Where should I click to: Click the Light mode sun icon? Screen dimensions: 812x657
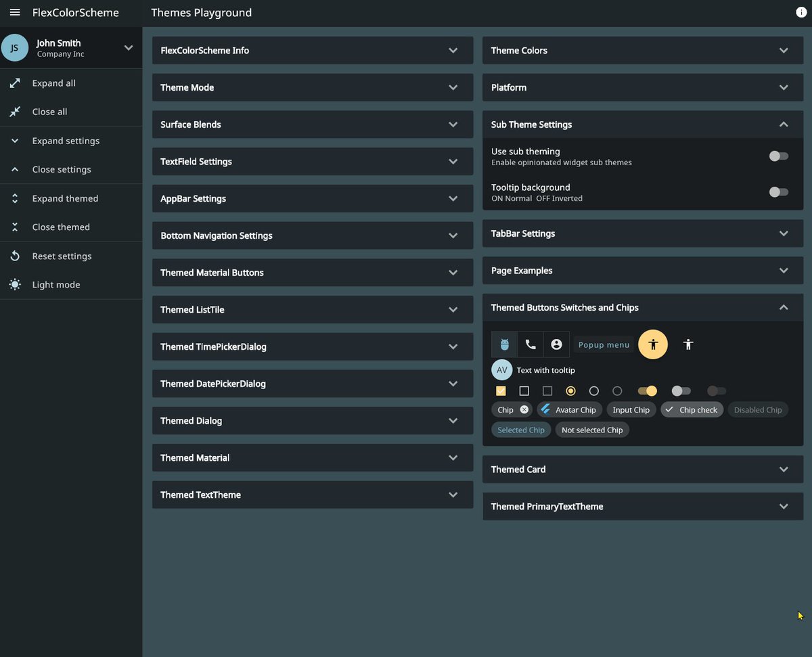15,285
